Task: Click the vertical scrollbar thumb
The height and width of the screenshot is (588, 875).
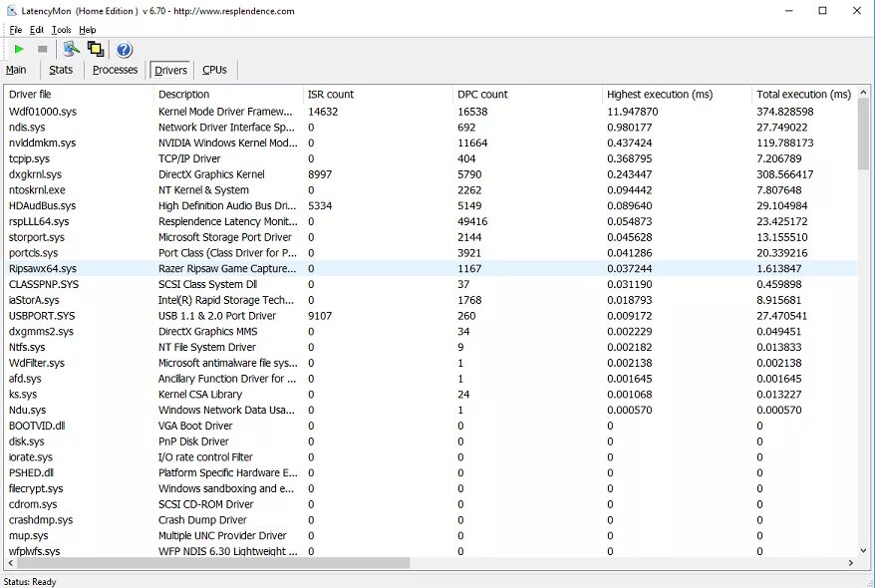Action: tap(863, 134)
